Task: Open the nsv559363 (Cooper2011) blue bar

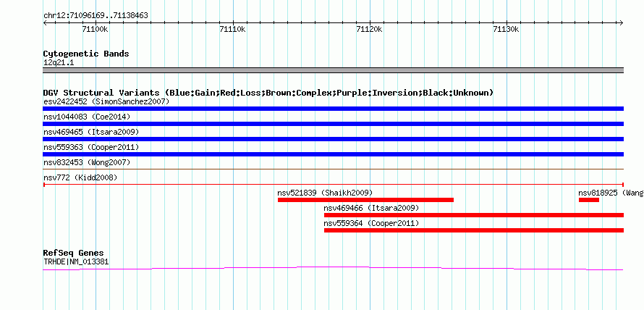Action: click(x=333, y=154)
